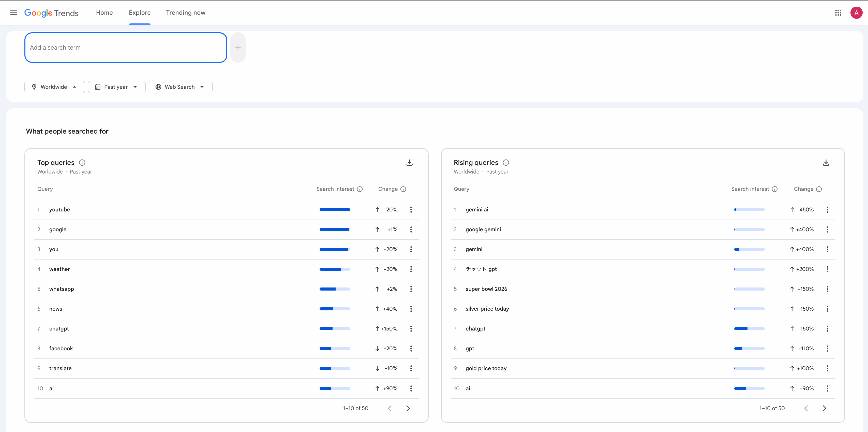Go to next page of Rising queries
The image size is (868, 432).
pos(824,408)
